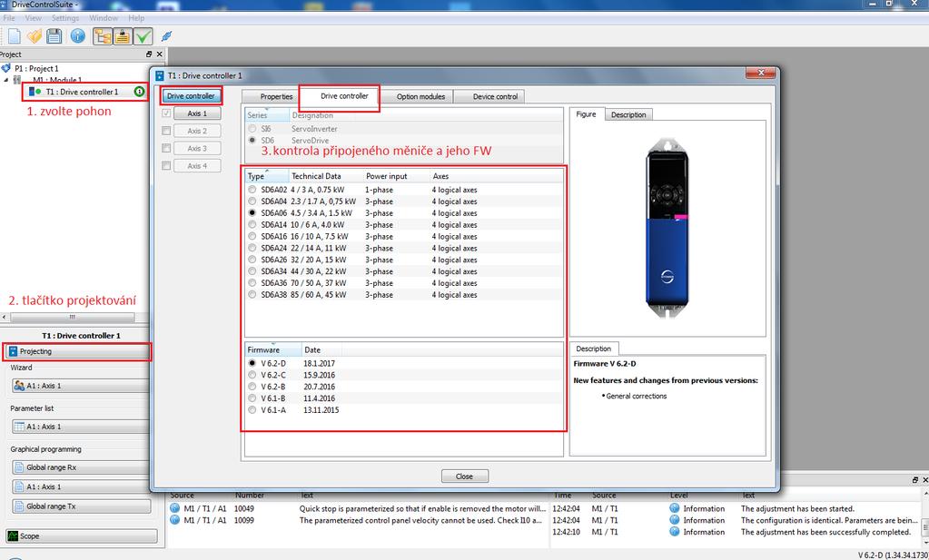Close the dialog with red X button
The image size is (929, 560).
[x=760, y=73]
